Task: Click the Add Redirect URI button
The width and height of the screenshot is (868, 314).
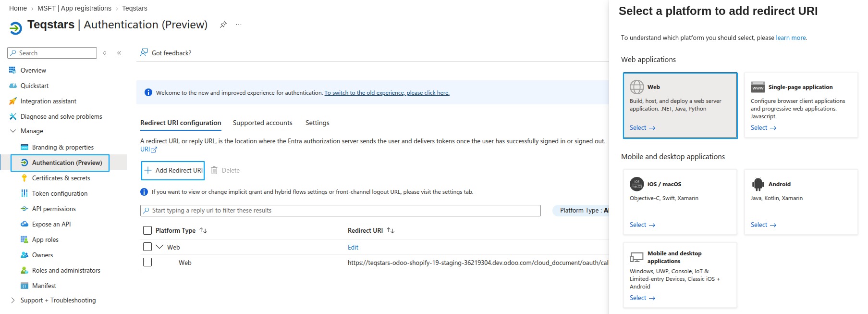Action: pos(173,170)
